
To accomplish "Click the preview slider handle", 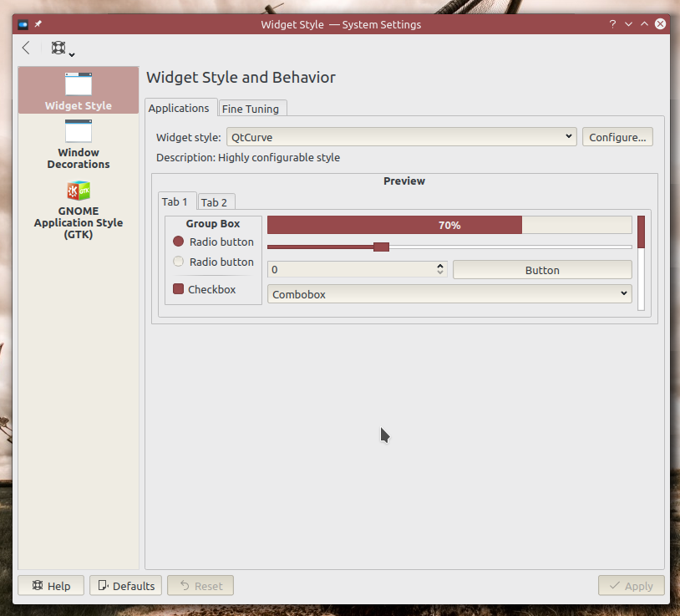I will click(381, 247).
